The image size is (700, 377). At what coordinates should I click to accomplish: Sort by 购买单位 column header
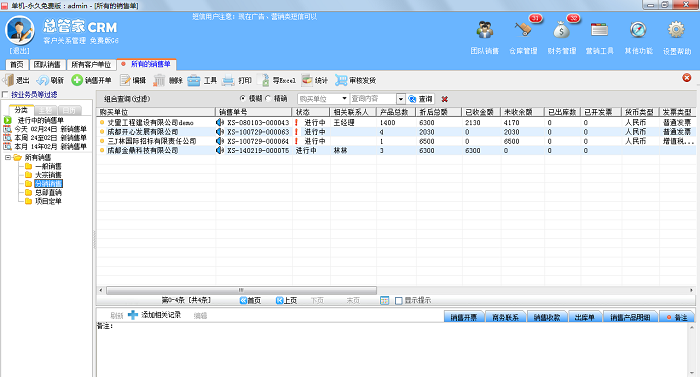click(x=156, y=112)
